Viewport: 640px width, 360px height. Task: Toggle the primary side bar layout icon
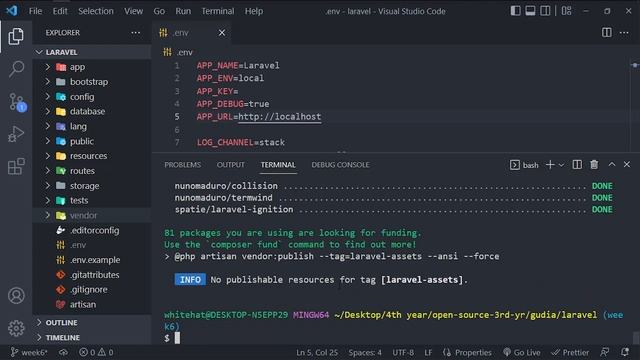coord(516,11)
